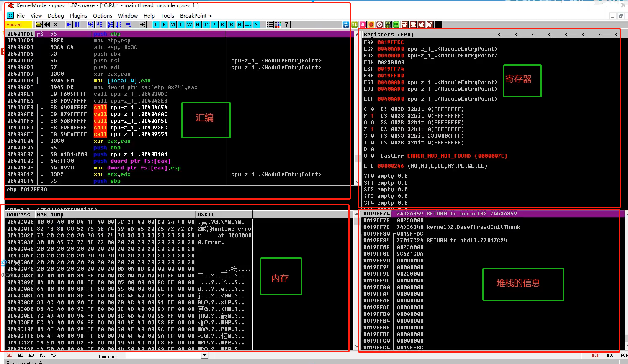The height and width of the screenshot is (364, 628).
Task: Click the Close program X toolbar icon
Action: pos(56,25)
